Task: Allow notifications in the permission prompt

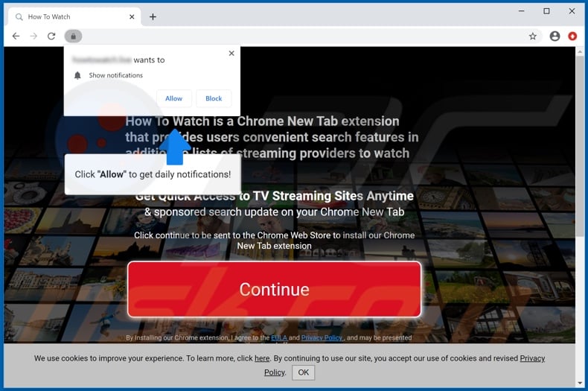Action: pos(174,98)
